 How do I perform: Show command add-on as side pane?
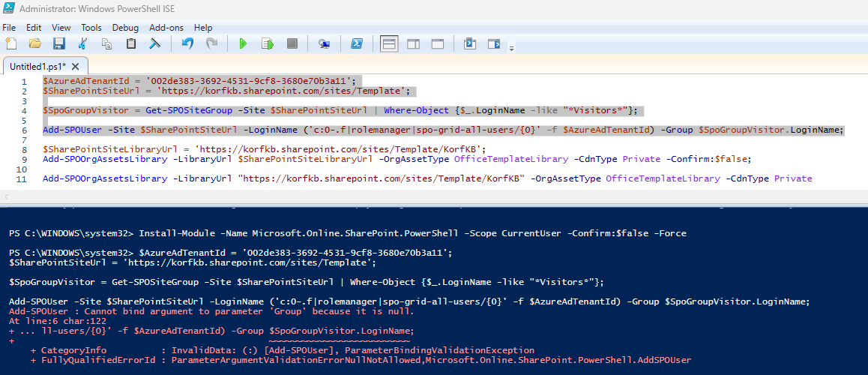(x=494, y=43)
